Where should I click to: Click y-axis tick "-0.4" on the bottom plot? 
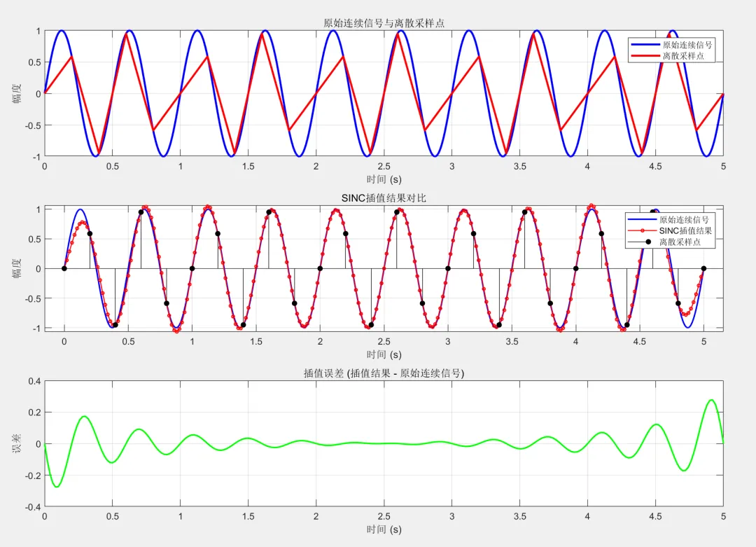(x=32, y=506)
